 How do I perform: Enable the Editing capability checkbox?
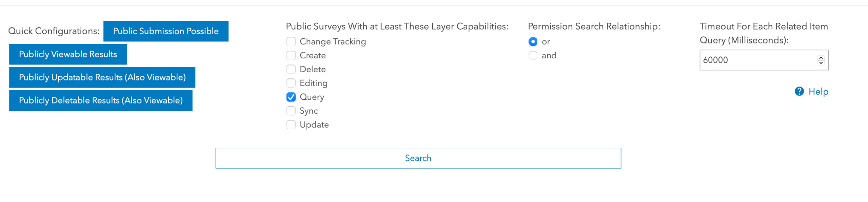tap(291, 83)
